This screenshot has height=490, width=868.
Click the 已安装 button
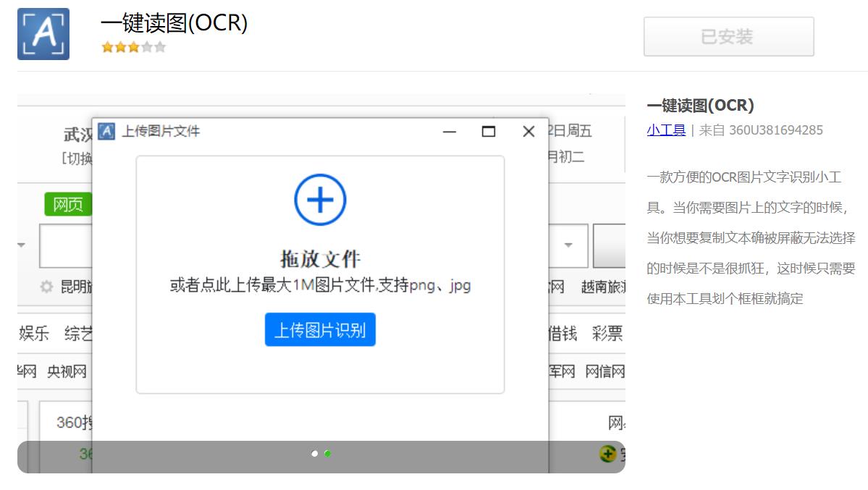[x=728, y=37]
